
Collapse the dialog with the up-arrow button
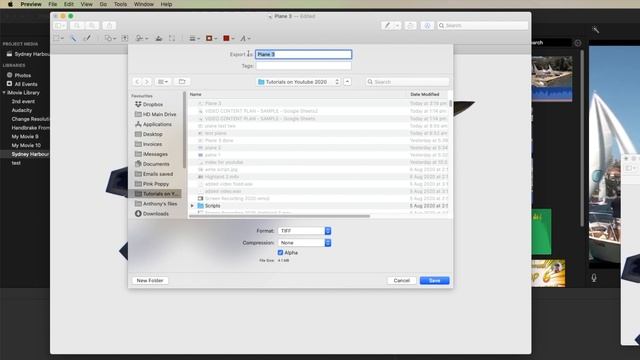point(347,82)
